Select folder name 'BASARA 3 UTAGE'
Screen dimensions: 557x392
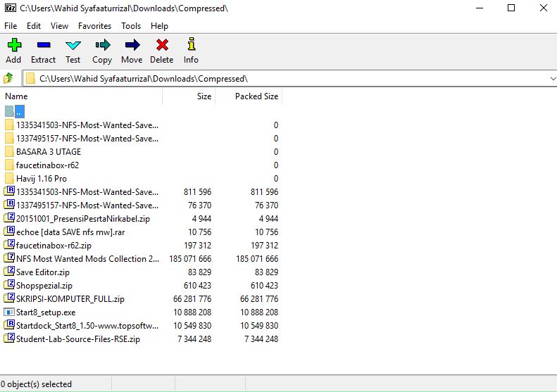(x=49, y=152)
